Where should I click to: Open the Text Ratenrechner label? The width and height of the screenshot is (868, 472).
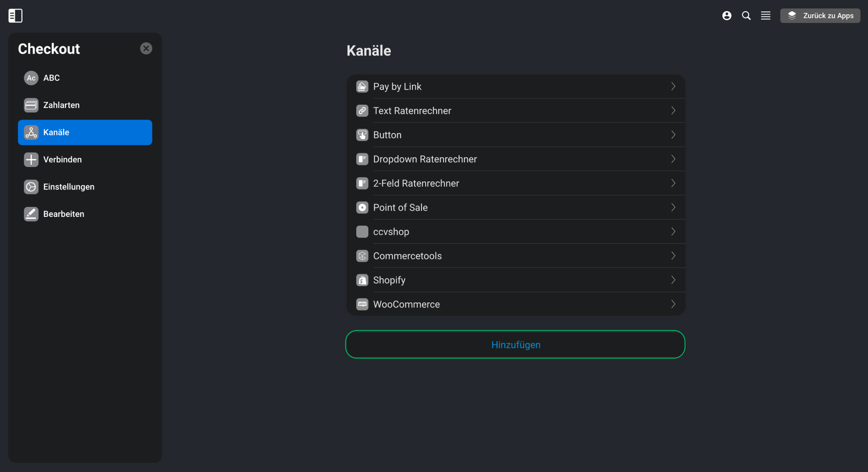click(x=412, y=111)
